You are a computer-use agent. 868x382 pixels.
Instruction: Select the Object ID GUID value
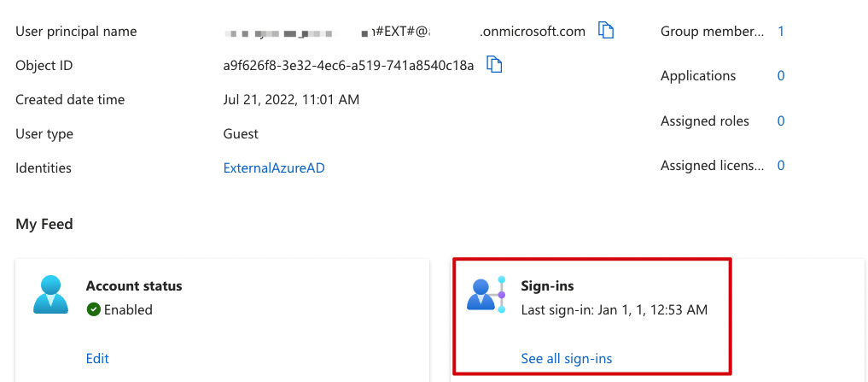click(348, 66)
